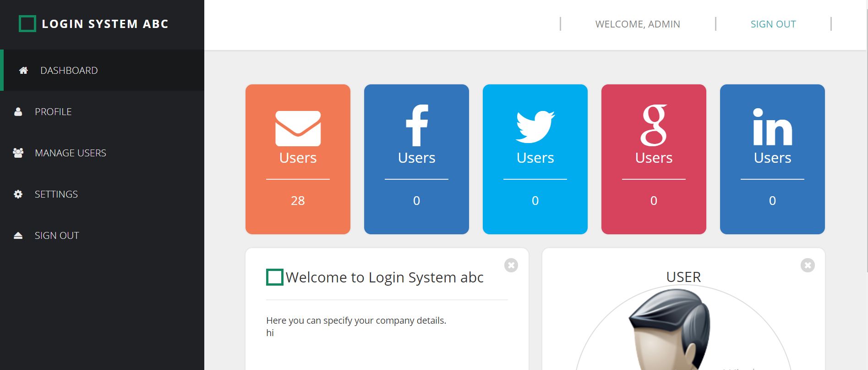Click the Users label on Facebook card

pos(416,158)
